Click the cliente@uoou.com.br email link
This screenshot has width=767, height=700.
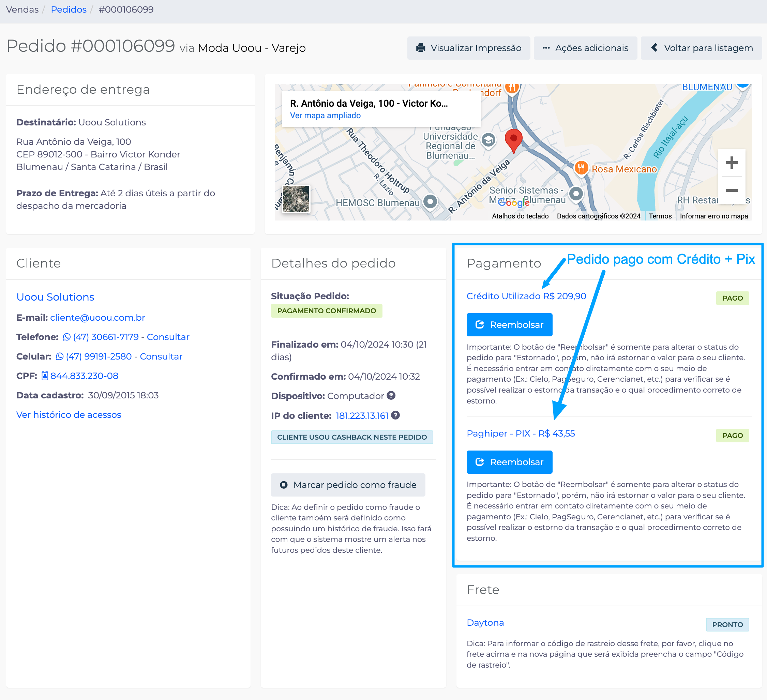click(x=97, y=318)
